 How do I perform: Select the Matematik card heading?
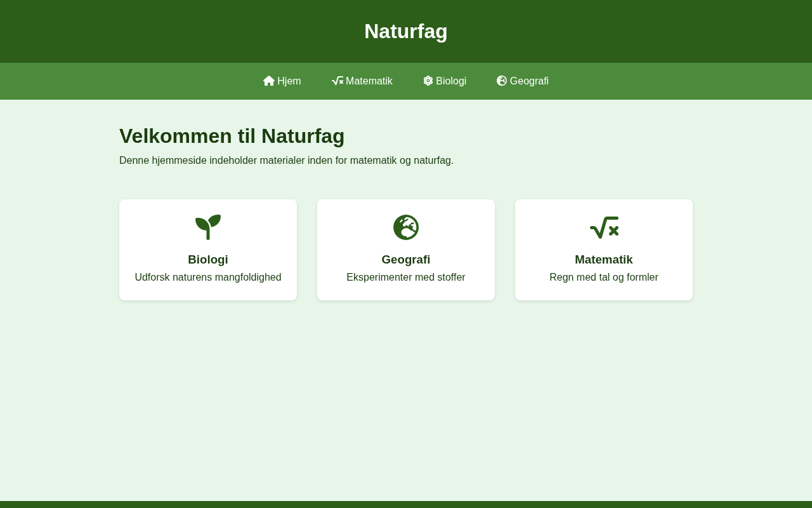604,260
